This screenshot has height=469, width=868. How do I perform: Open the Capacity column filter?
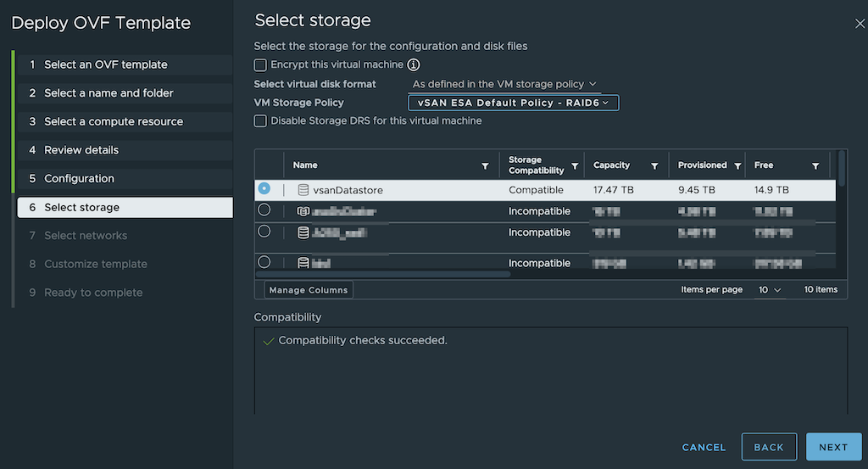654,166
